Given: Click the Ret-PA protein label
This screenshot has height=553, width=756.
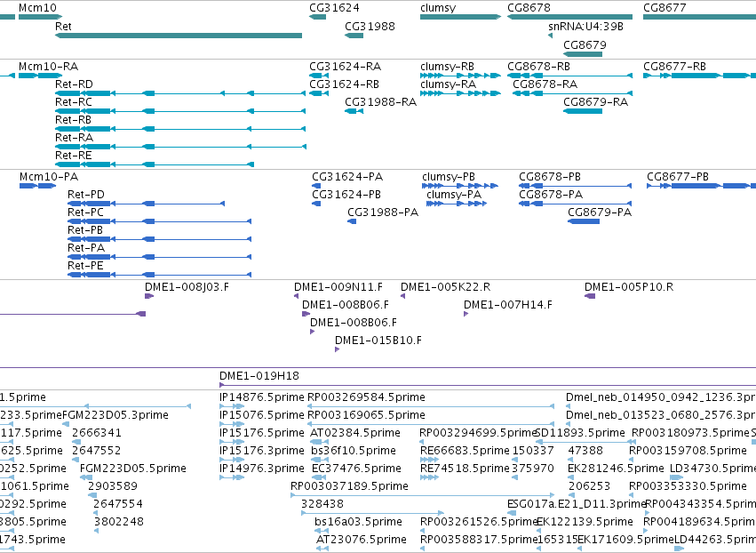Looking at the screenshot, I should click(x=86, y=248).
